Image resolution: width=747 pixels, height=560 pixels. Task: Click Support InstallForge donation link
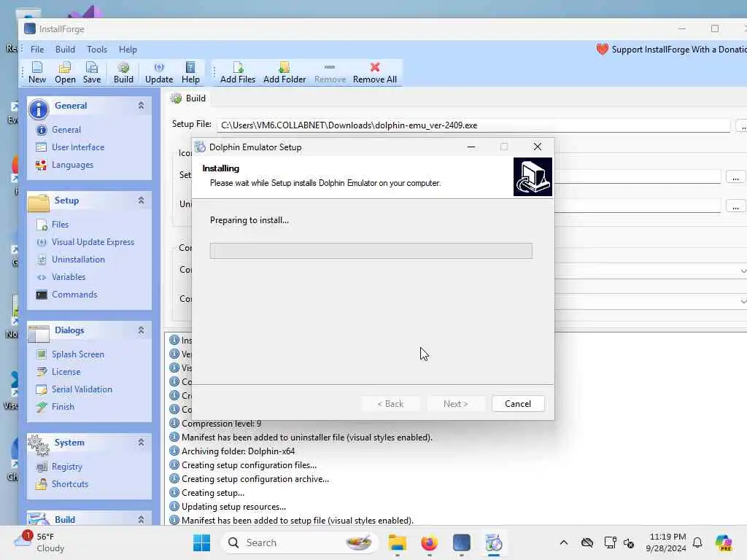pyautogui.click(x=672, y=50)
